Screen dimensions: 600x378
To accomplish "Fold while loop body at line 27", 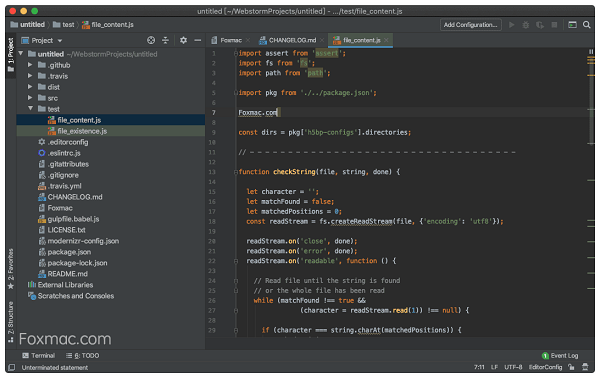I will pos(236,311).
